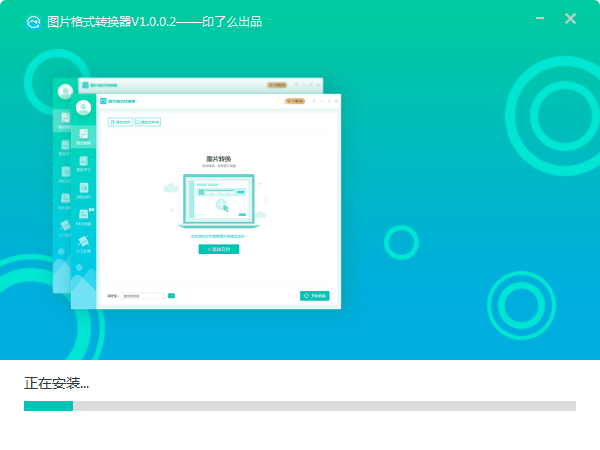Click the orange membership badge in the preview title bar

295,101
